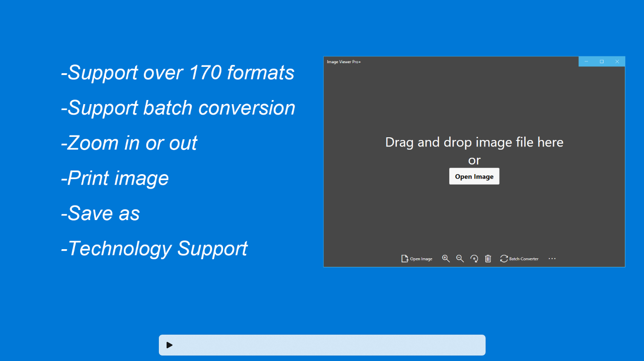
Task: Click the zoom out magnifier icon
Action: pos(460,259)
